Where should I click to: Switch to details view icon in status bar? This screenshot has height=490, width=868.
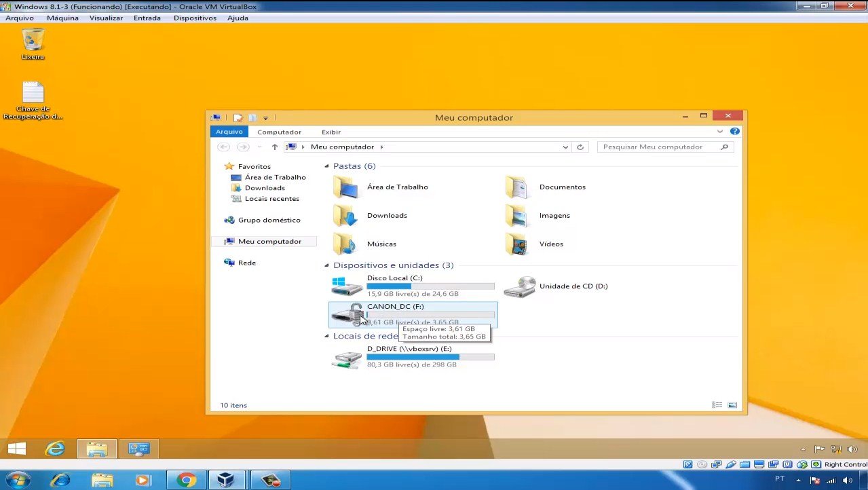(x=717, y=405)
